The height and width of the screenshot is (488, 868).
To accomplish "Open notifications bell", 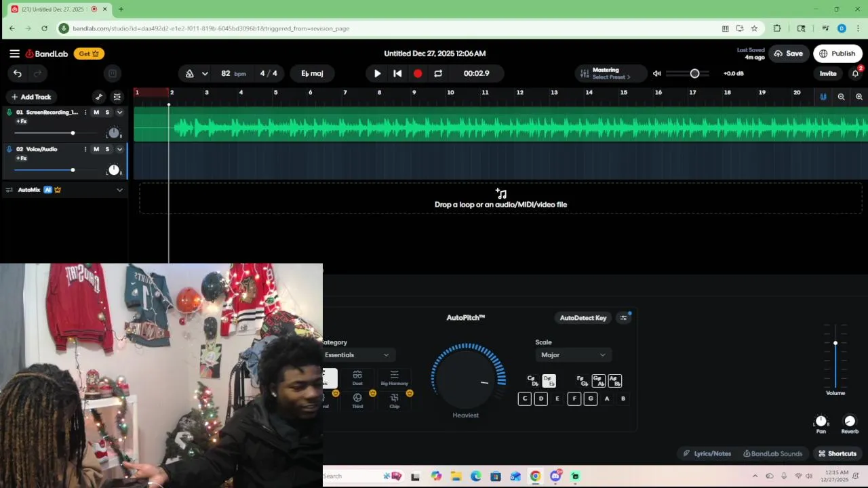I will (855, 73).
